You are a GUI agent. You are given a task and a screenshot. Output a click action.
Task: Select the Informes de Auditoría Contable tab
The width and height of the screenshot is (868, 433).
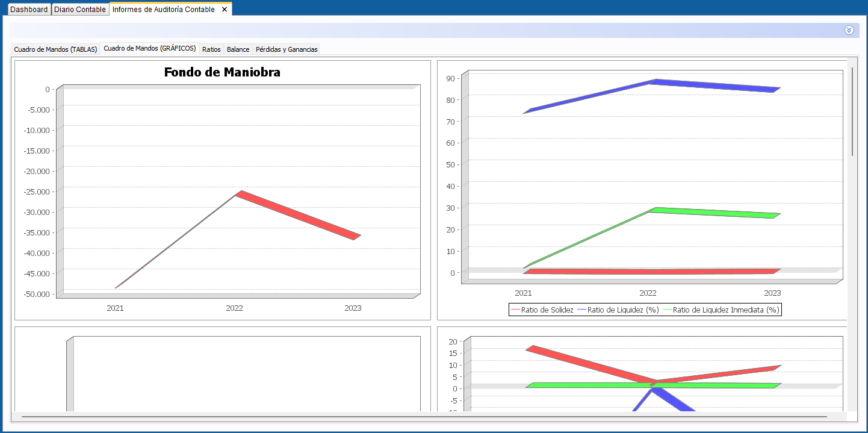click(x=164, y=10)
